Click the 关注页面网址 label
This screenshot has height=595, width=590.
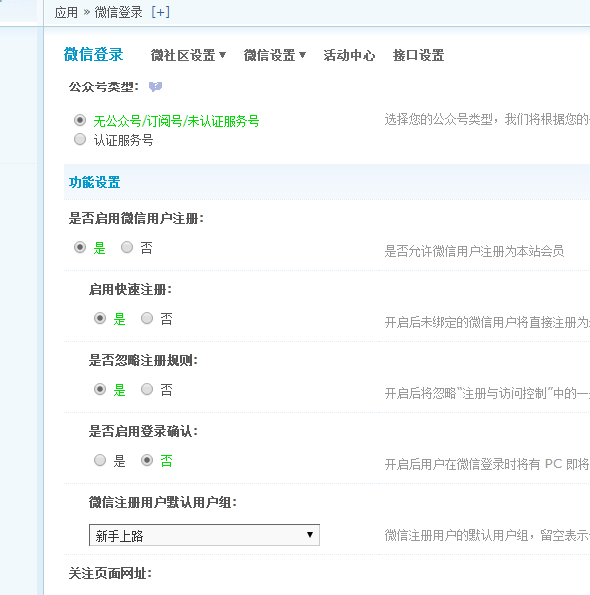(x=110, y=573)
